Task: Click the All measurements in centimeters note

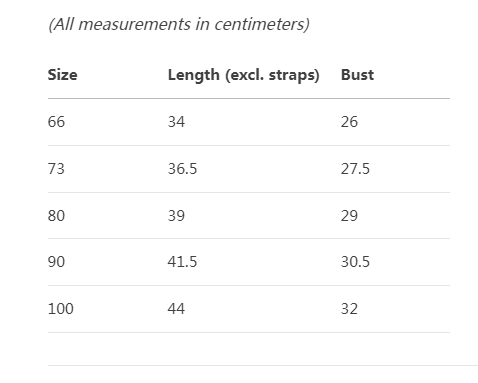Action: tap(179, 24)
